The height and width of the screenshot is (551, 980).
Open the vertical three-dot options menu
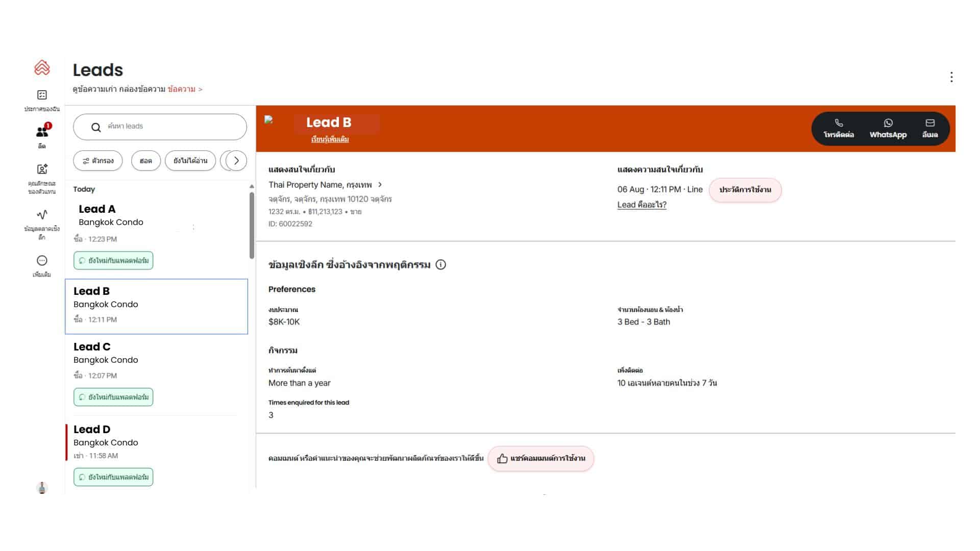(x=951, y=77)
